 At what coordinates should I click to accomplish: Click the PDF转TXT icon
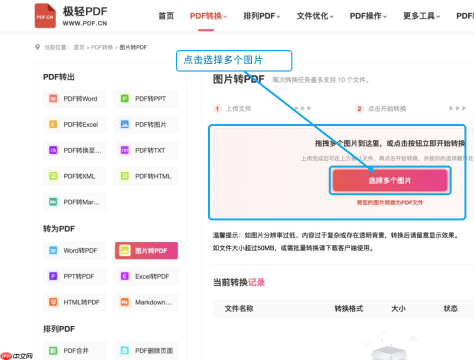click(125, 150)
